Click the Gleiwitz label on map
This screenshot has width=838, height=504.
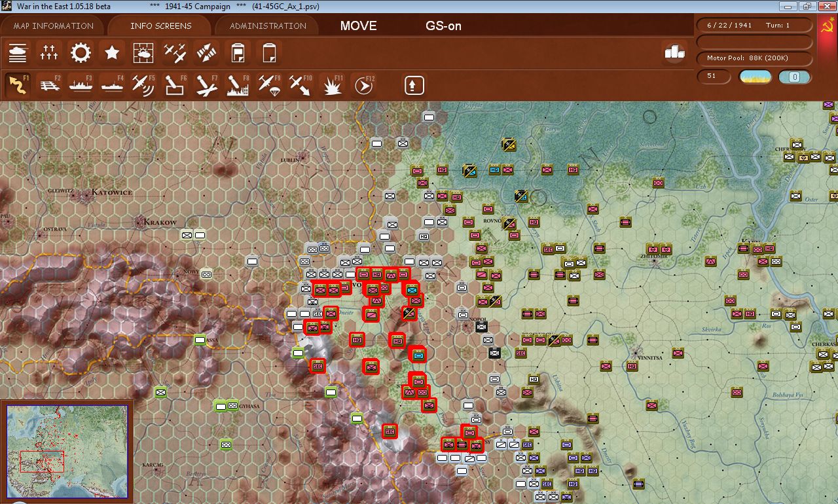[x=61, y=190]
